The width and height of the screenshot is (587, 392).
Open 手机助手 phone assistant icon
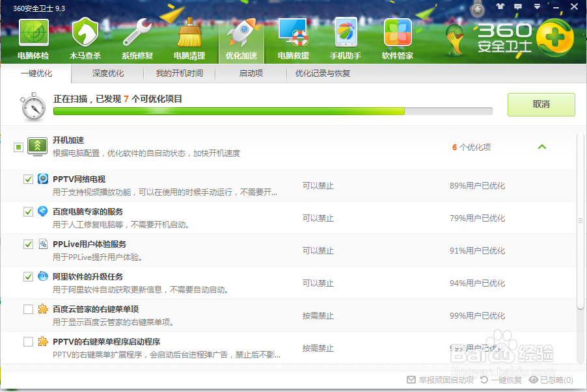[x=345, y=39]
